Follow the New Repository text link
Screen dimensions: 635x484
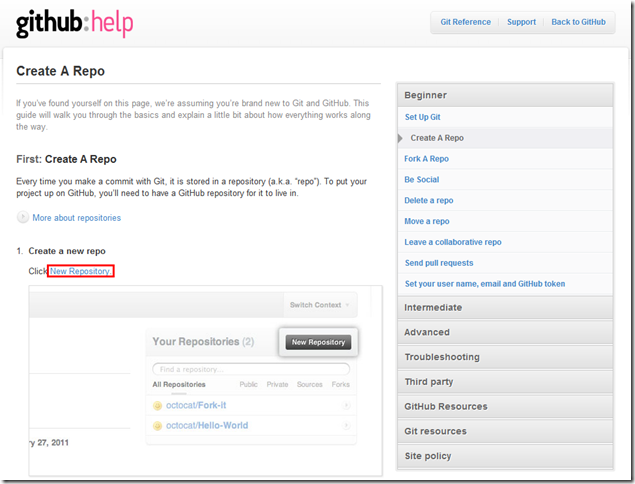[81, 271]
